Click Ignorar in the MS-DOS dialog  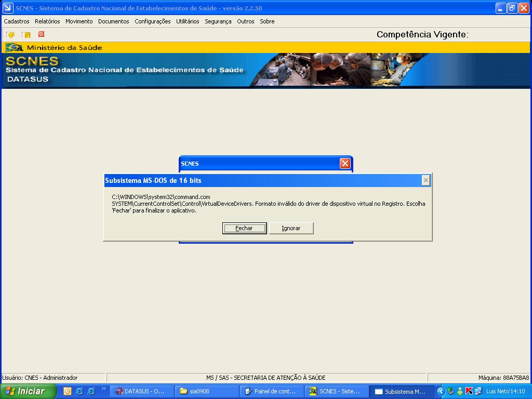[291, 229]
